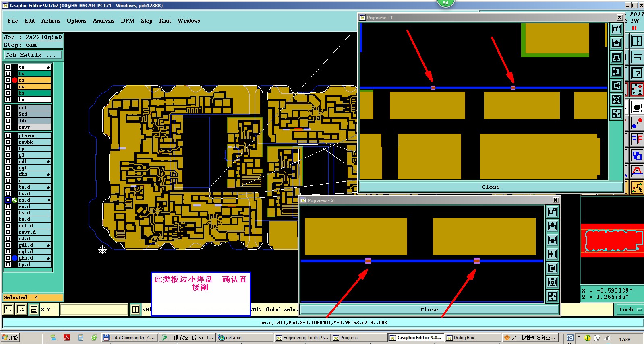Toggle checkbox for layer cs
Image resolution: width=644 pixels, height=344 pixels.
(x=8, y=80)
